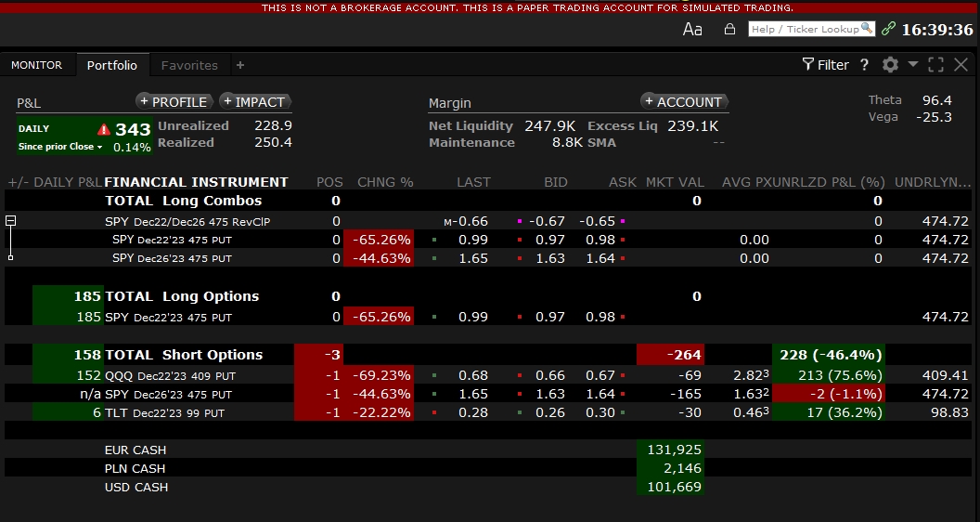Click the -264 short options market value

pos(684,355)
